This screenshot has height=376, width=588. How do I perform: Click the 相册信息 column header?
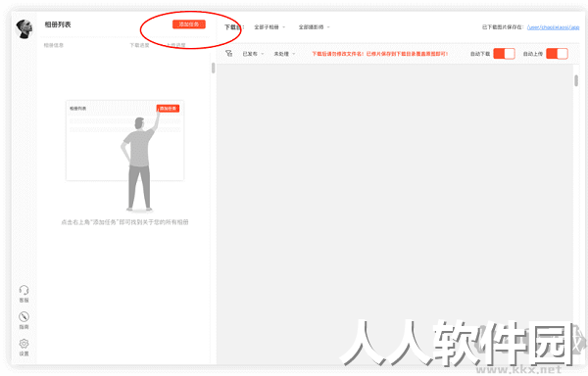[54, 45]
